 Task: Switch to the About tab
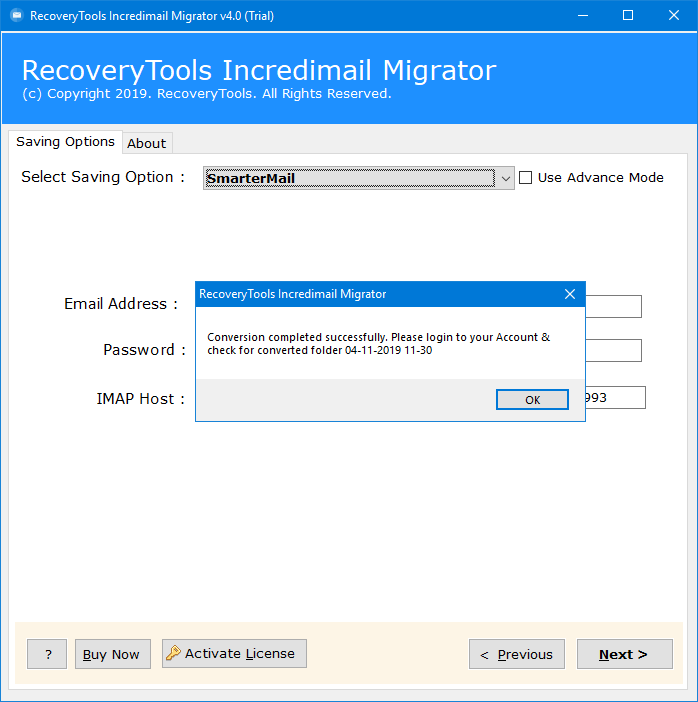point(146,144)
